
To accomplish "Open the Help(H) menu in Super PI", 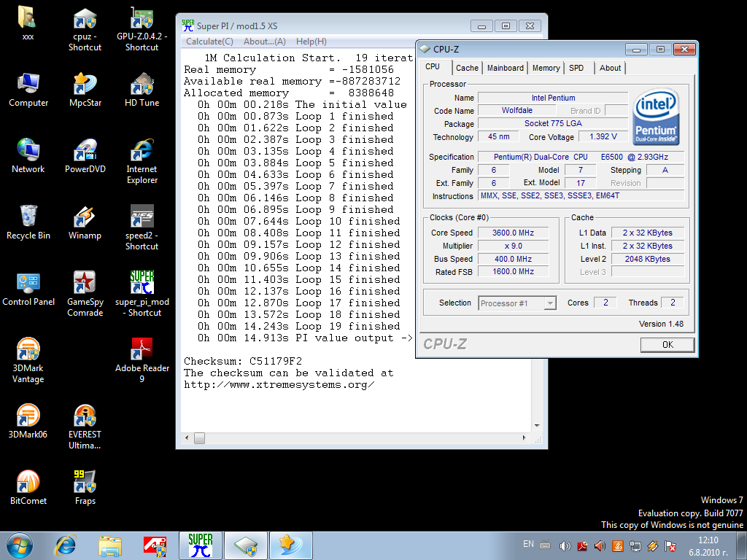I will pos(311,42).
